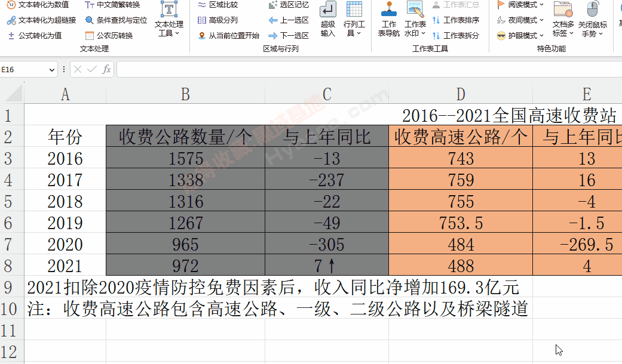Image resolution: width=622 pixels, height=364 pixels.
Task: Select column C header
Action: [x=327, y=95]
